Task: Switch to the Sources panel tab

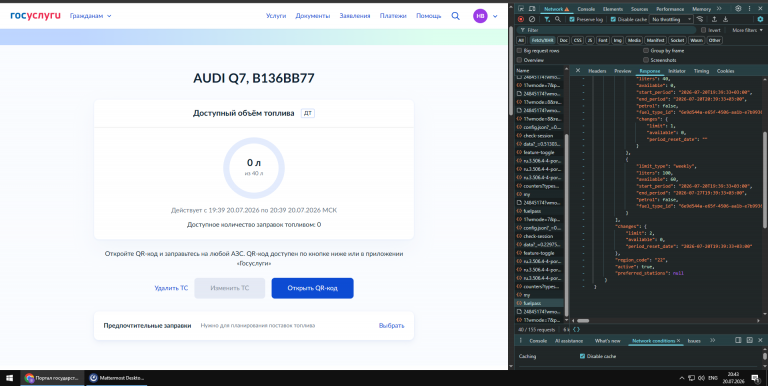Action: [x=639, y=9]
